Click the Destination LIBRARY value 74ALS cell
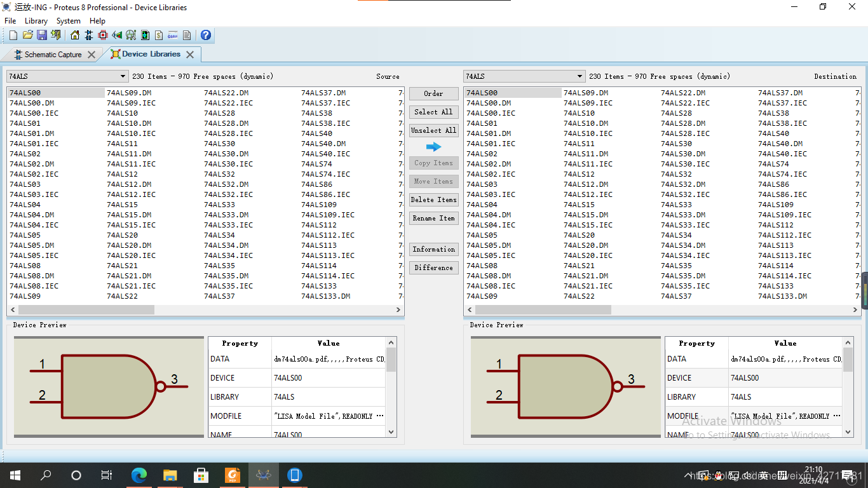Image resolution: width=868 pixels, height=488 pixels. pyautogui.click(x=785, y=397)
